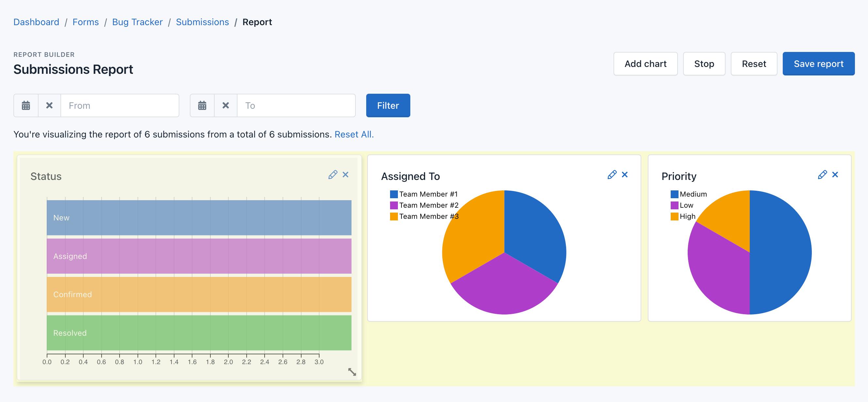Viewport: 868px width, 402px height.
Task: Click inside the To date input field
Action: 296,105
